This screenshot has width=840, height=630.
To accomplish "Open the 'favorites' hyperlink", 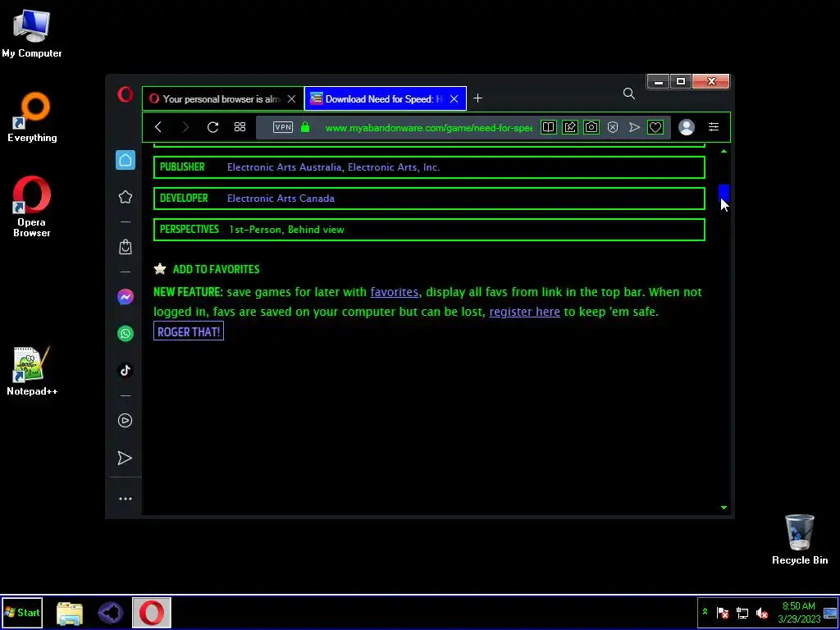I will coord(395,292).
